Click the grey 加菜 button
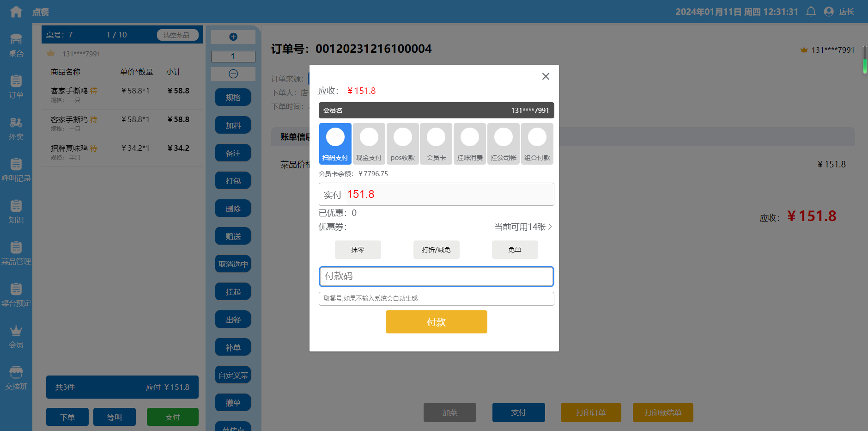The width and height of the screenshot is (868, 431). click(450, 413)
